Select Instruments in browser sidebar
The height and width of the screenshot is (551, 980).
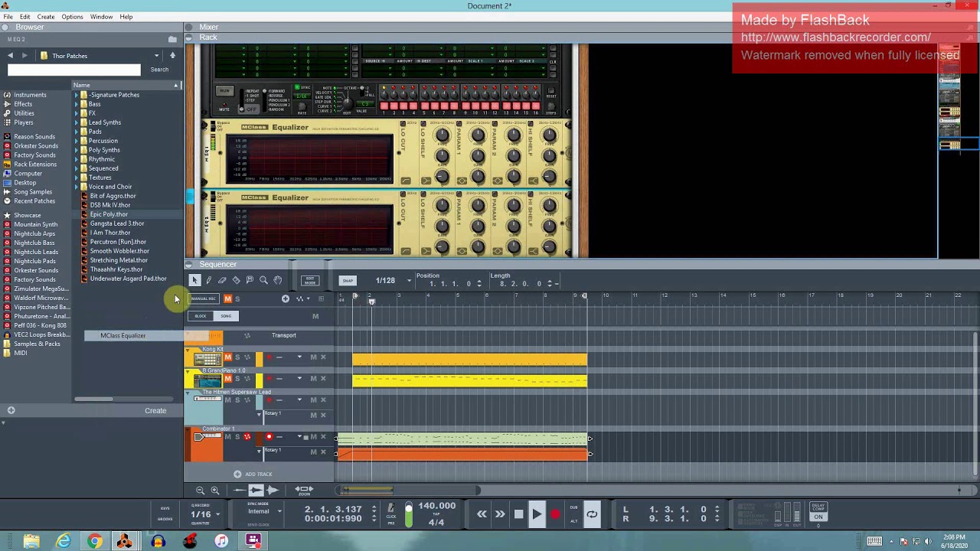31,95
